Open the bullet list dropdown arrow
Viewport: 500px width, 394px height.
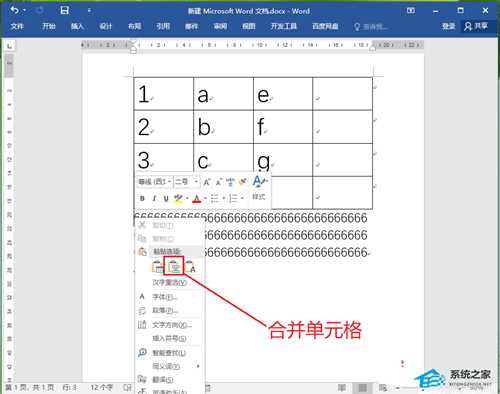(x=224, y=199)
